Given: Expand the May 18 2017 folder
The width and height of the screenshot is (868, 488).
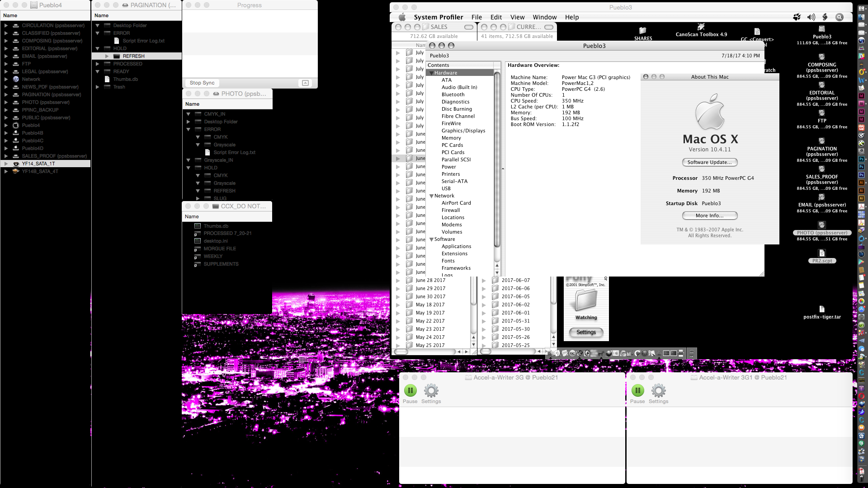Looking at the screenshot, I should click(398, 305).
